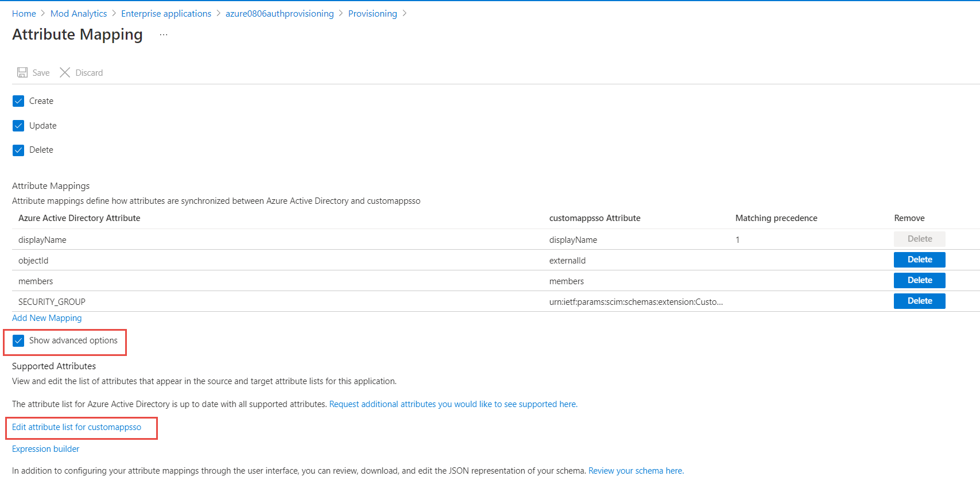The image size is (980, 484).
Task: Open Enterprise applications breadcrumb
Action: 166,13
